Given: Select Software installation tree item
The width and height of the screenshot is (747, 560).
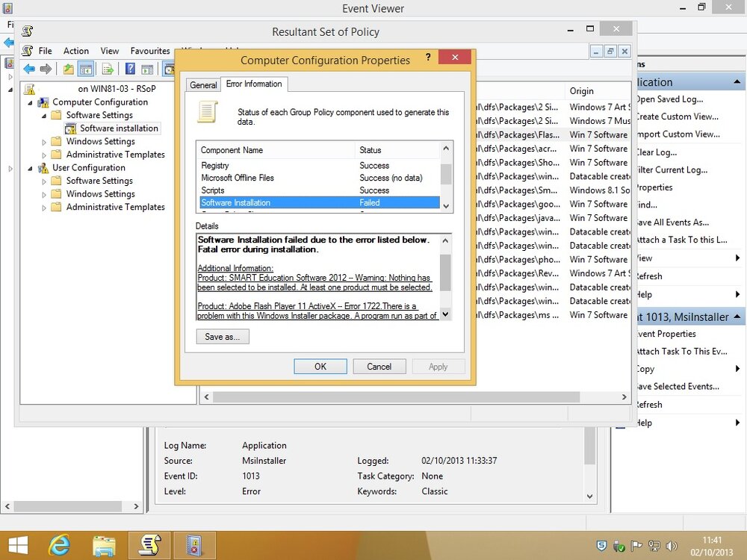Looking at the screenshot, I should pos(119,128).
